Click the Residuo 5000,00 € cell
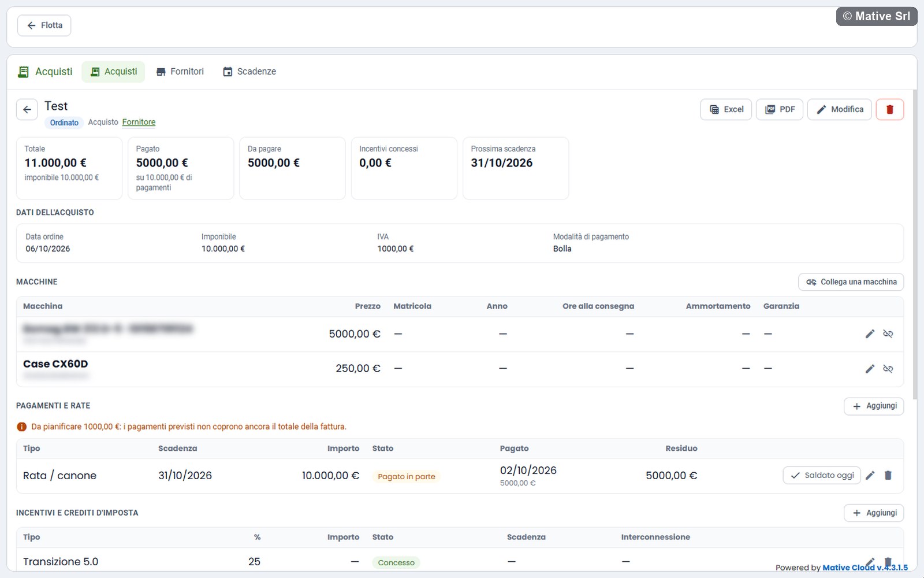 click(672, 476)
